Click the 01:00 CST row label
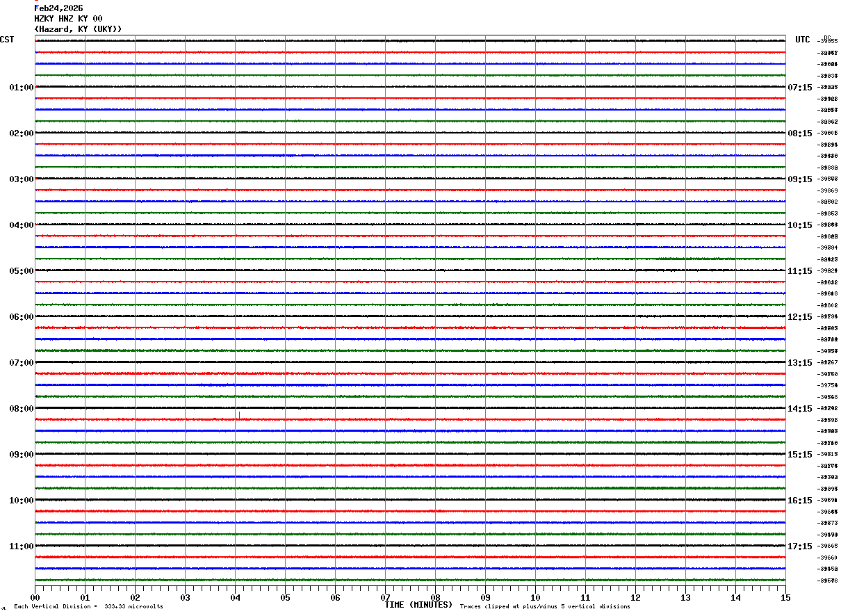Image resolution: width=841 pixels, height=616 pixels. click(x=22, y=88)
